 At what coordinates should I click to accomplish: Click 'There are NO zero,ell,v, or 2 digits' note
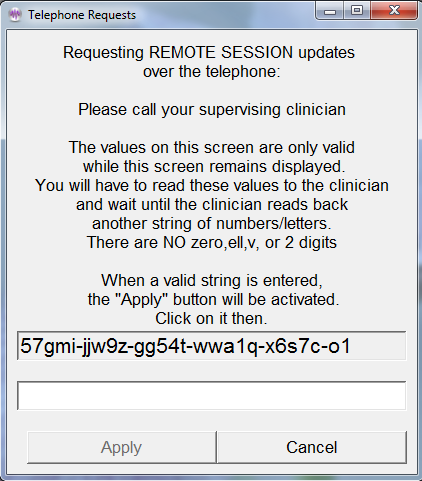tap(212, 242)
